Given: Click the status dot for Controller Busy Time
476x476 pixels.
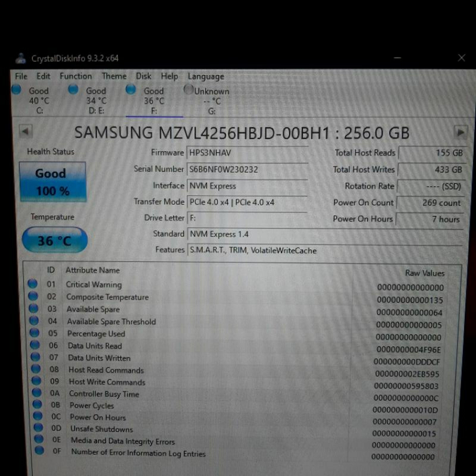Looking at the screenshot, I should point(37,393).
